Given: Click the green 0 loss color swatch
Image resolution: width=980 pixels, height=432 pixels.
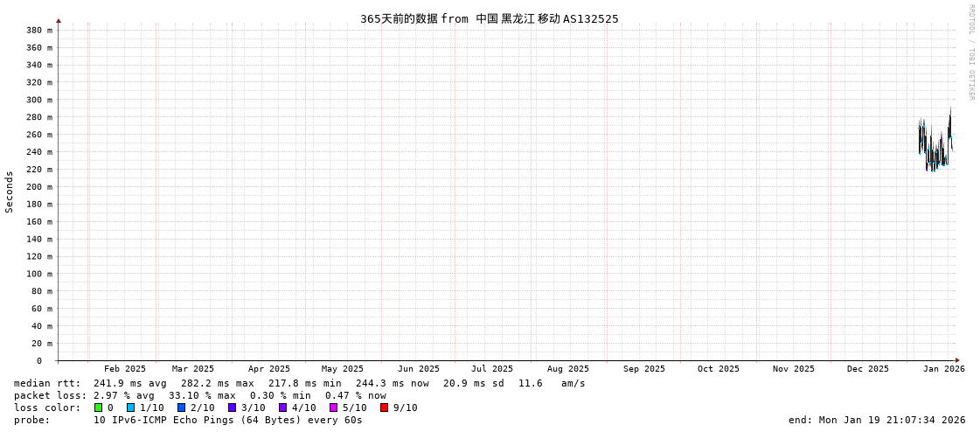Looking at the screenshot, I should [x=99, y=408].
